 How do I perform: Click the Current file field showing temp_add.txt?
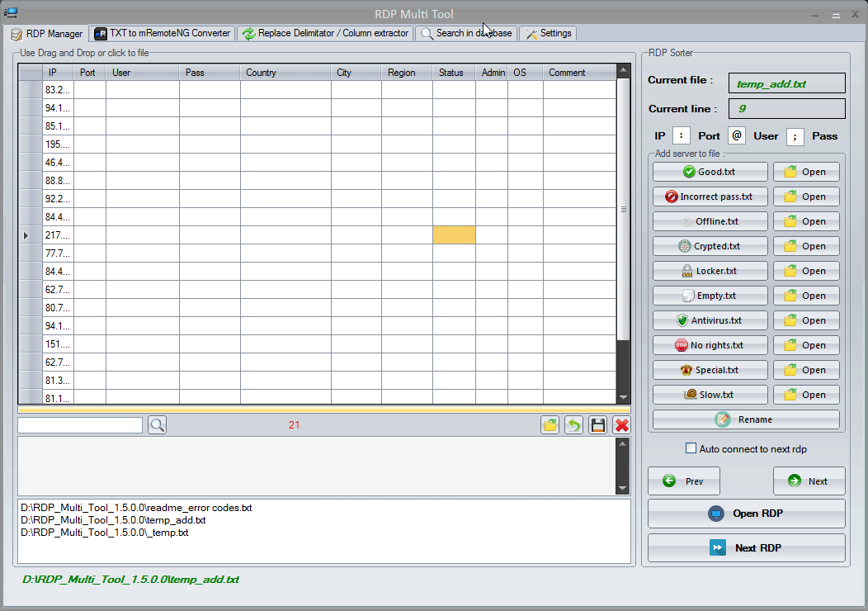pos(786,83)
